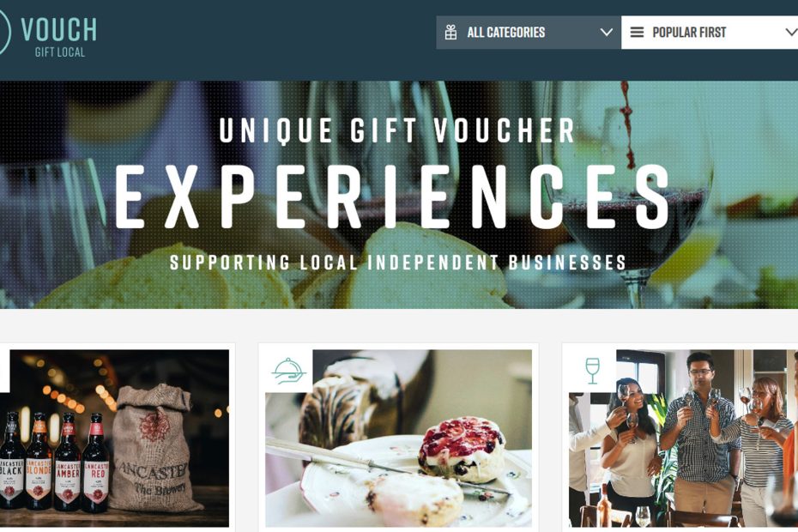
Task: Click the EXPERIENCES hero banner heading
Action: (x=392, y=197)
